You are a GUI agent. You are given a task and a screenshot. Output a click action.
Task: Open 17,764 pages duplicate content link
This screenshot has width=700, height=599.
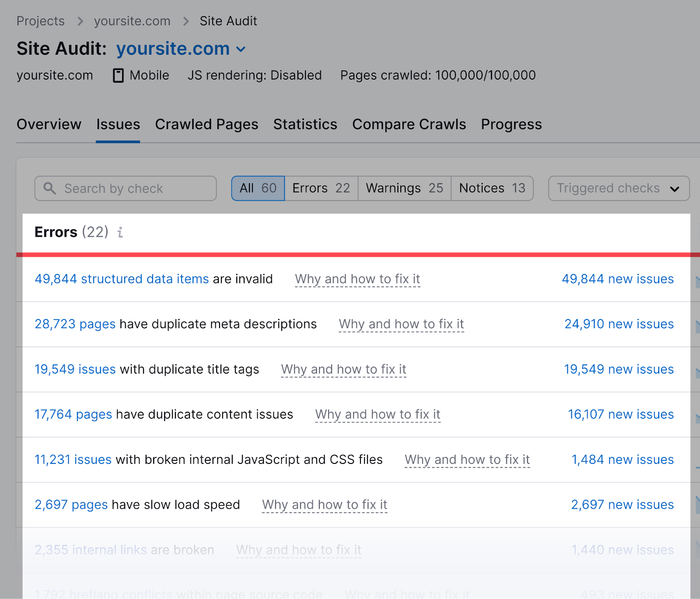pos(73,414)
